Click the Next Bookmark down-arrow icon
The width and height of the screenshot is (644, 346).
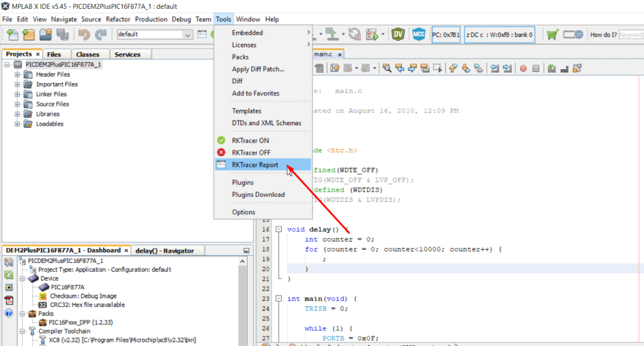pos(466,68)
